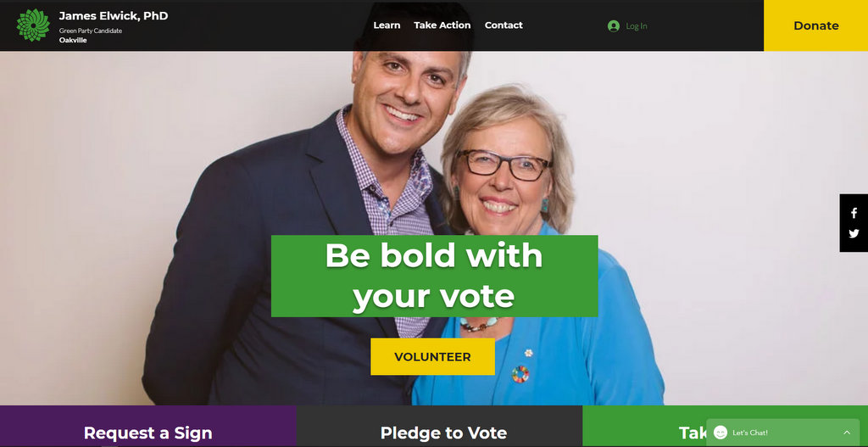The height and width of the screenshot is (447, 868).
Task: Open the Twitter social link
Action: pyautogui.click(x=854, y=233)
